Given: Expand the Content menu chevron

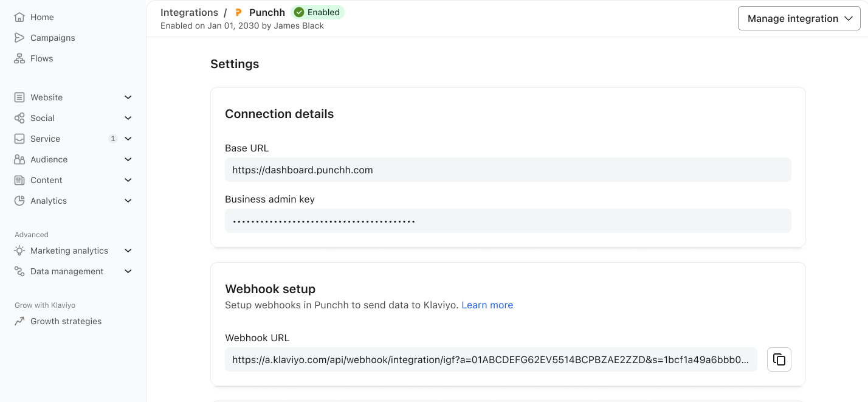Looking at the screenshot, I should coord(128,180).
